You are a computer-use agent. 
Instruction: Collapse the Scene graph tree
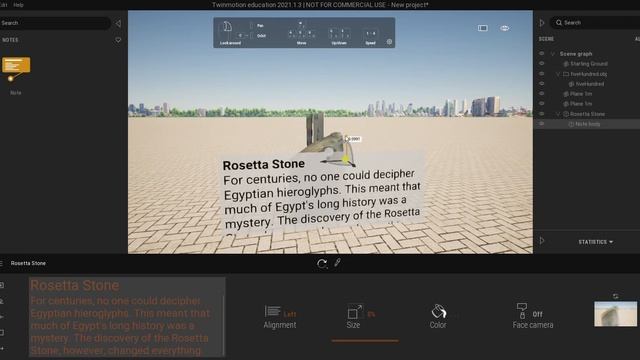pyautogui.click(x=553, y=53)
